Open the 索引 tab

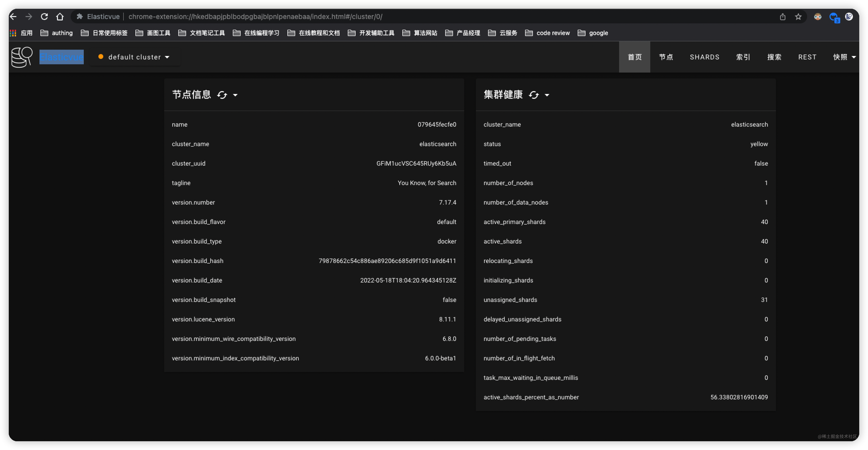coord(743,57)
